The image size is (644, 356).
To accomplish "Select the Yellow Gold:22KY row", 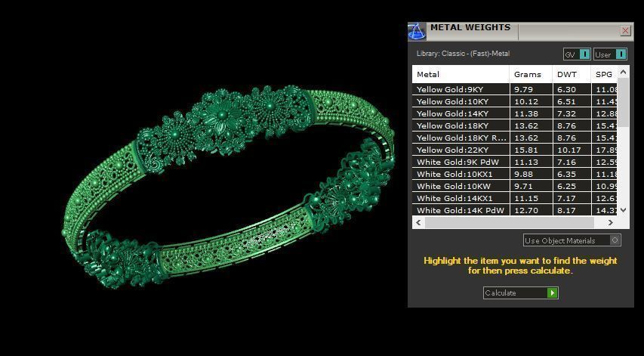I will [515, 150].
